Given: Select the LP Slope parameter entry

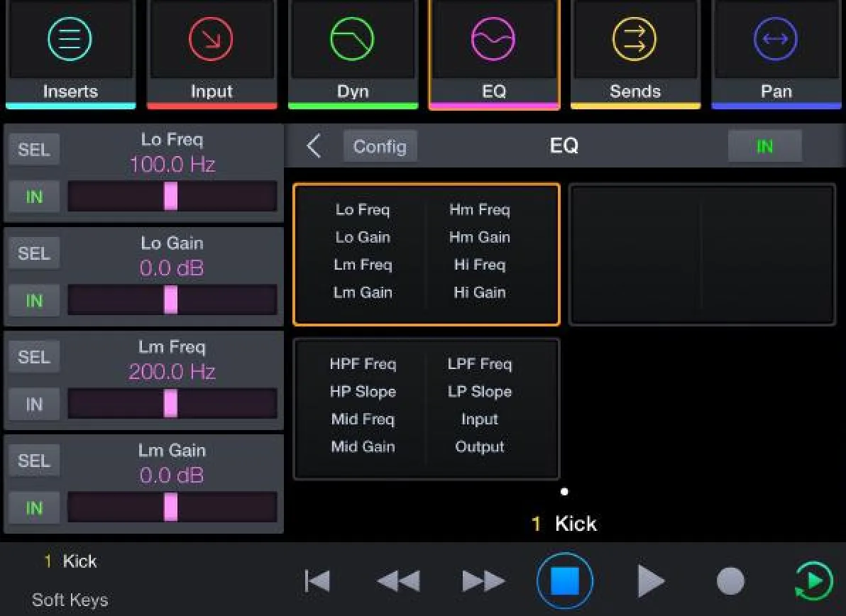Looking at the screenshot, I should point(480,392).
